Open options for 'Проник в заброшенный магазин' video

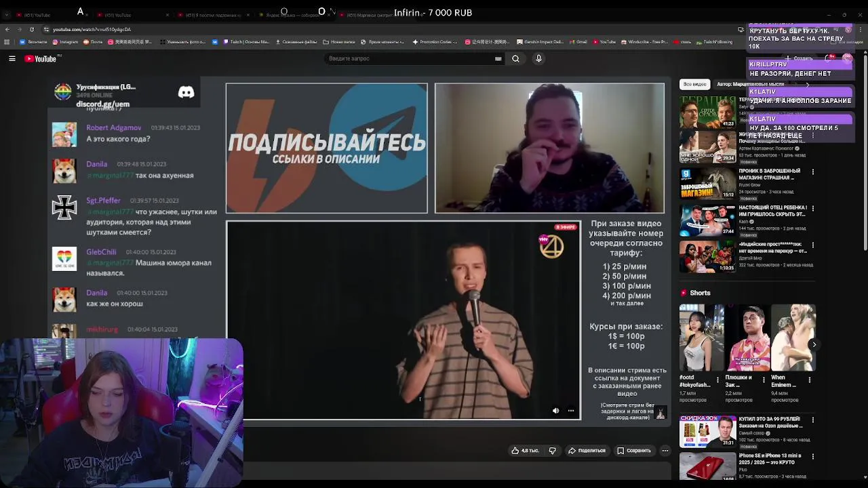click(812, 172)
